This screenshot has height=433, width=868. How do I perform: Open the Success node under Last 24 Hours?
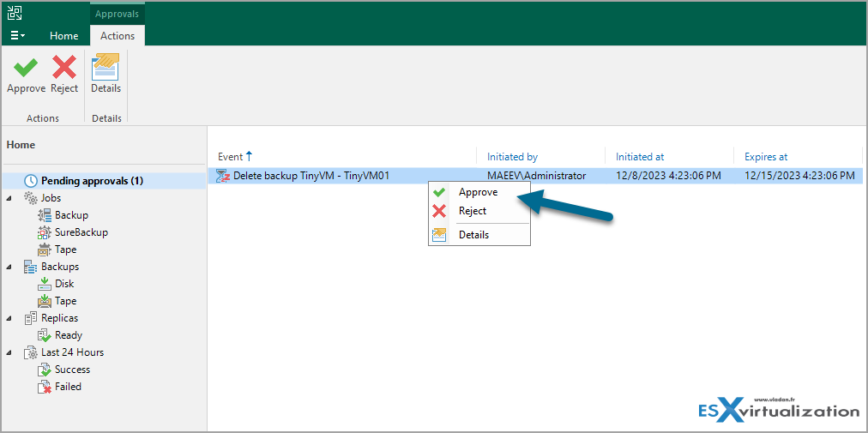(x=72, y=370)
